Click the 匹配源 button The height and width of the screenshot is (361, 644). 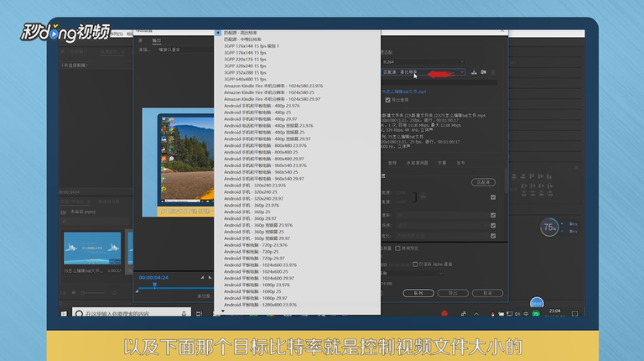pyautogui.click(x=483, y=182)
